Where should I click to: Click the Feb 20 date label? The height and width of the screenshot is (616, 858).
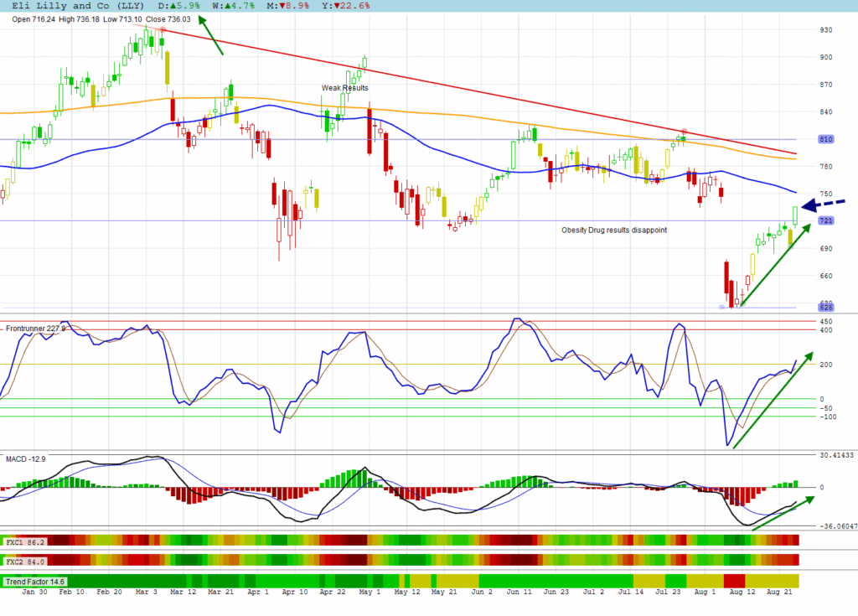110,592
